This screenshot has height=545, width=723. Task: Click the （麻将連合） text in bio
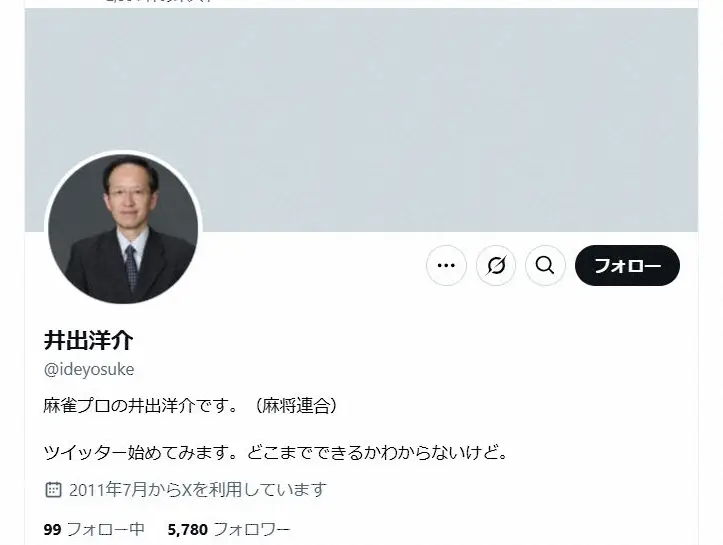[x=295, y=406]
